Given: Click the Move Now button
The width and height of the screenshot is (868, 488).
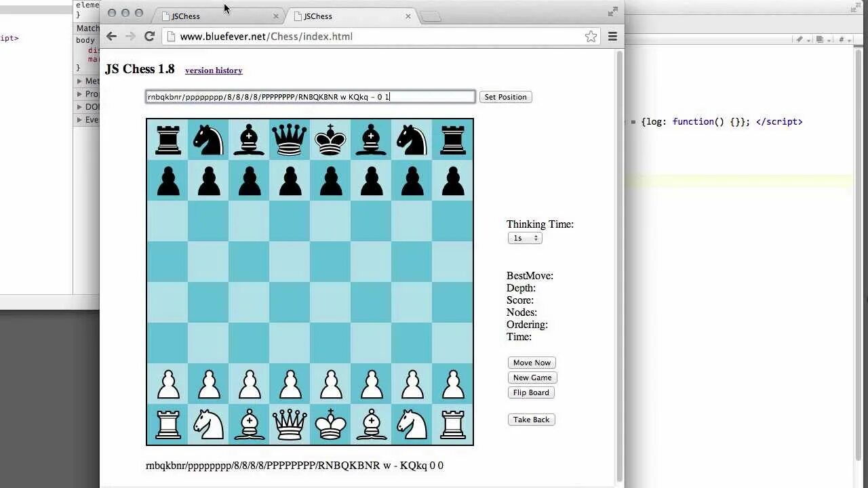Looking at the screenshot, I should tap(532, 363).
